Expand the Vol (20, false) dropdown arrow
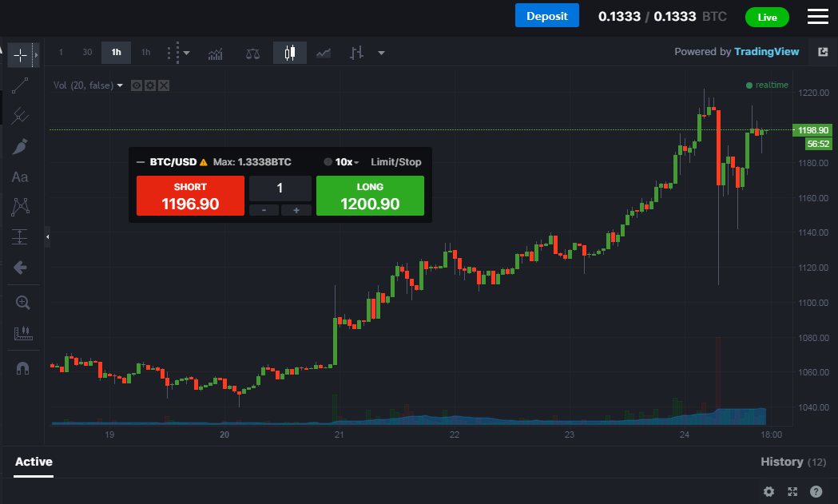838x504 pixels. pos(120,85)
